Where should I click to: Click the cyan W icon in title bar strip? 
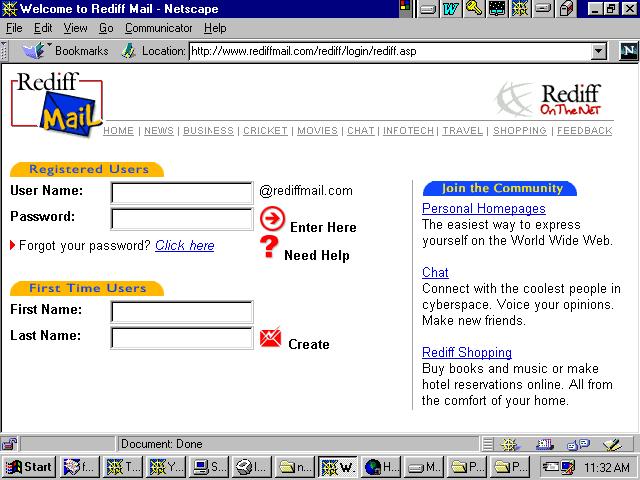coord(451,9)
